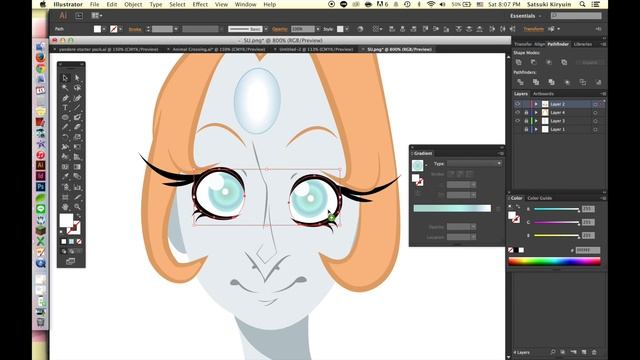Click the create new layer button
This screenshot has height=360, width=640.
584,352
